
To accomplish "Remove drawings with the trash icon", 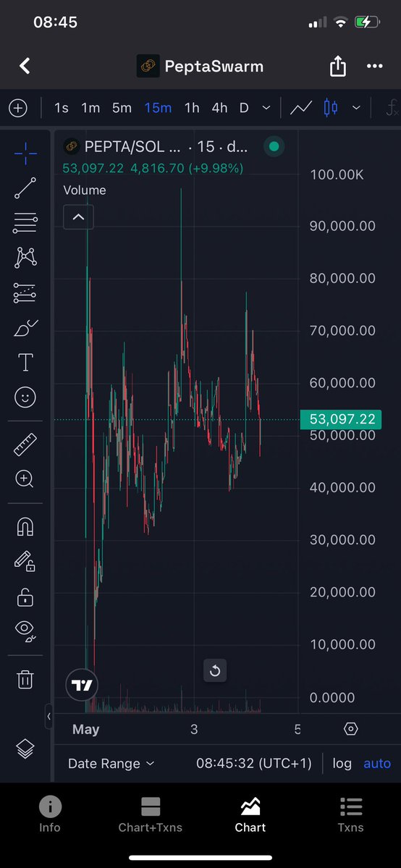I will click(x=25, y=679).
